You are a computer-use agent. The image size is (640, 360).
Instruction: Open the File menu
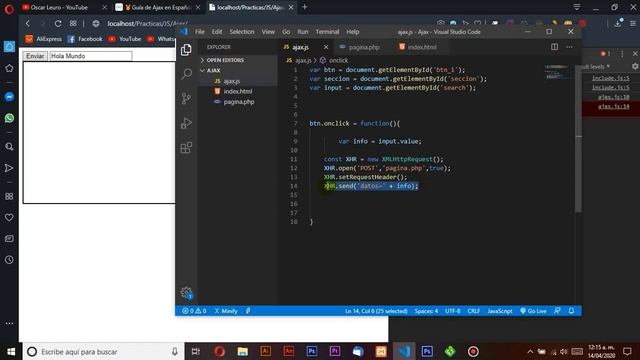(200, 32)
